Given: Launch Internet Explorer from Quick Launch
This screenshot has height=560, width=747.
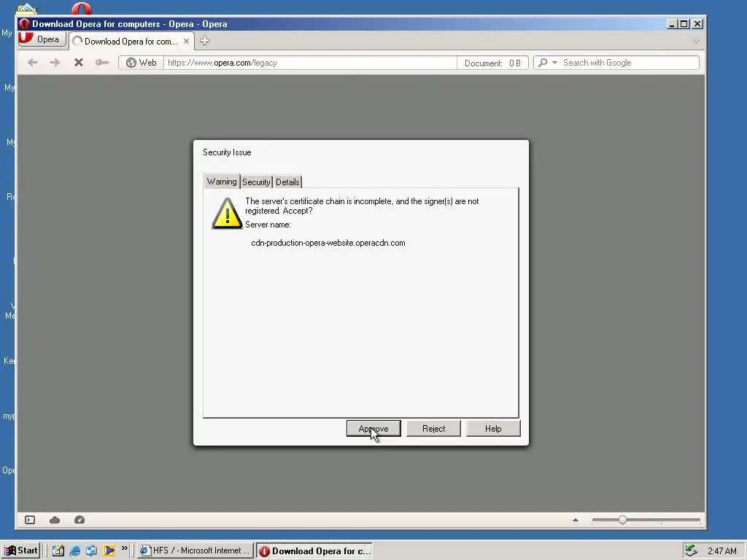Looking at the screenshot, I should (75, 551).
